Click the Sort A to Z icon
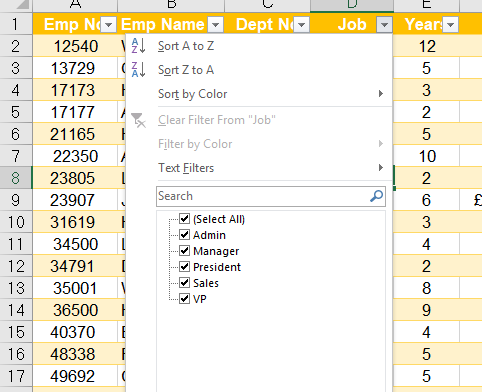482x392 pixels. pyautogui.click(x=138, y=46)
